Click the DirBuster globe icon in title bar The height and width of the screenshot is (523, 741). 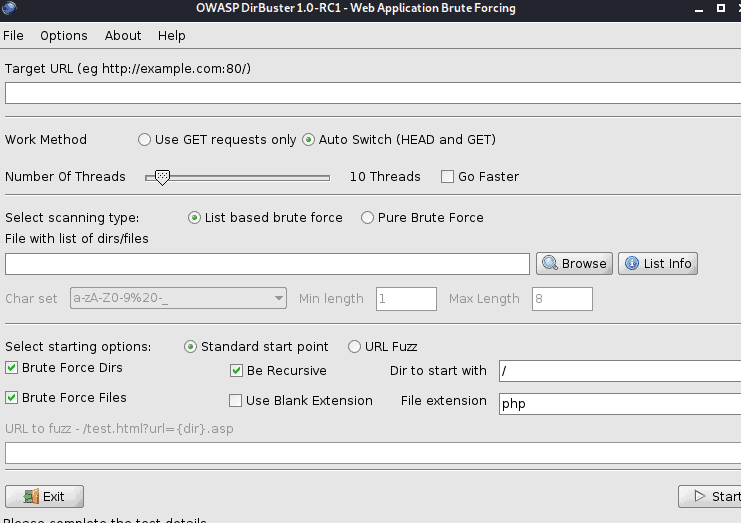click(x=9, y=8)
